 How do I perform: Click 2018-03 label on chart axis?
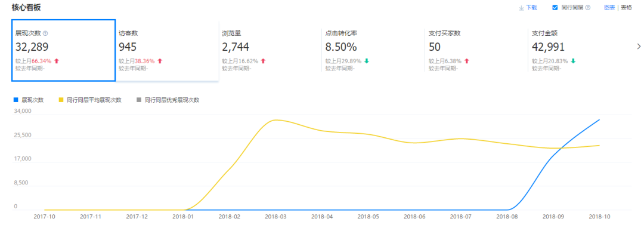click(275, 216)
